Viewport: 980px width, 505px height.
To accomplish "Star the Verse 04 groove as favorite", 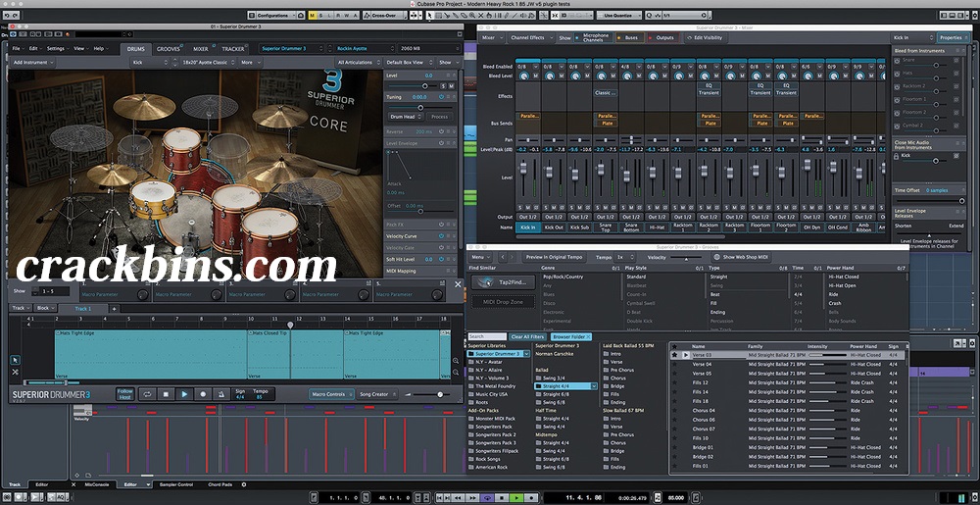I will pos(675,364).
